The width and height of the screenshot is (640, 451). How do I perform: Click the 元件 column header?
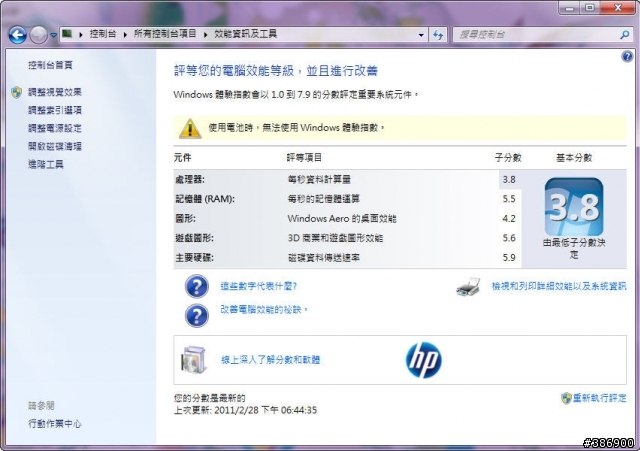[182, 158]
